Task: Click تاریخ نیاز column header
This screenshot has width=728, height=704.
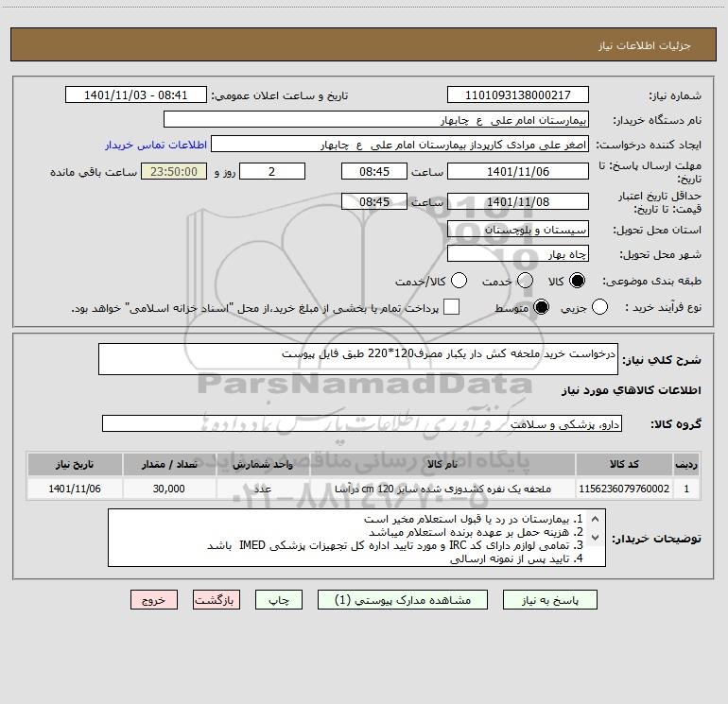Action: pos(75,464)
